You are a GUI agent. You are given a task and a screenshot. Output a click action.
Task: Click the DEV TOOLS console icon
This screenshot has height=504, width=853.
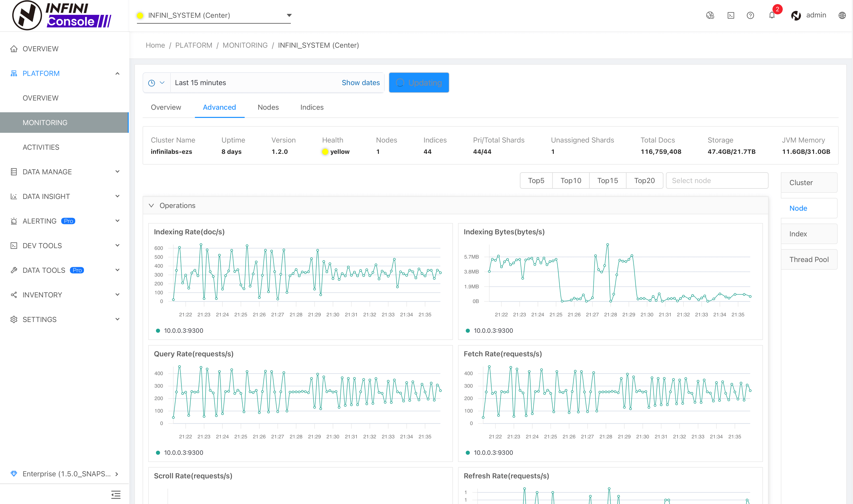[x=14, y=246]
